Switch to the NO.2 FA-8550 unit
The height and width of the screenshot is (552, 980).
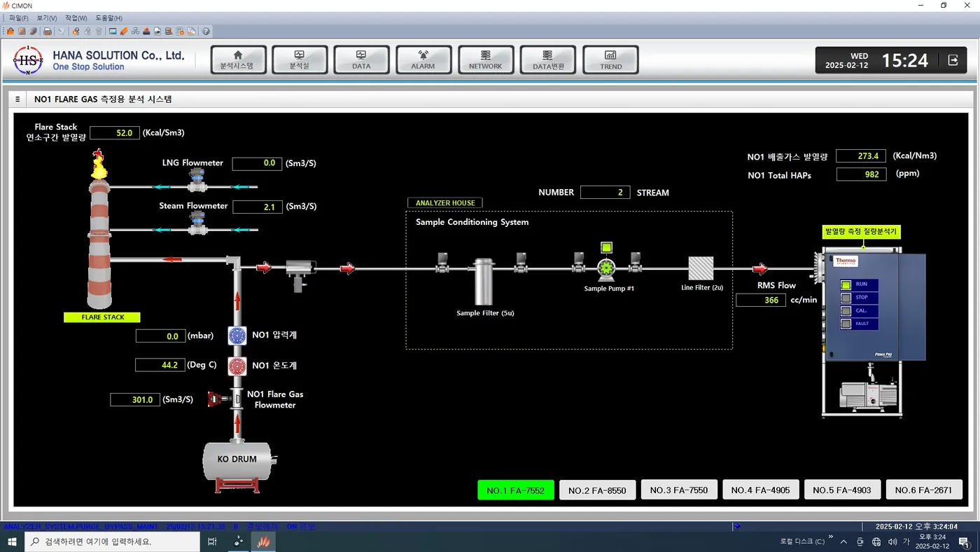[x=597, y=490]
